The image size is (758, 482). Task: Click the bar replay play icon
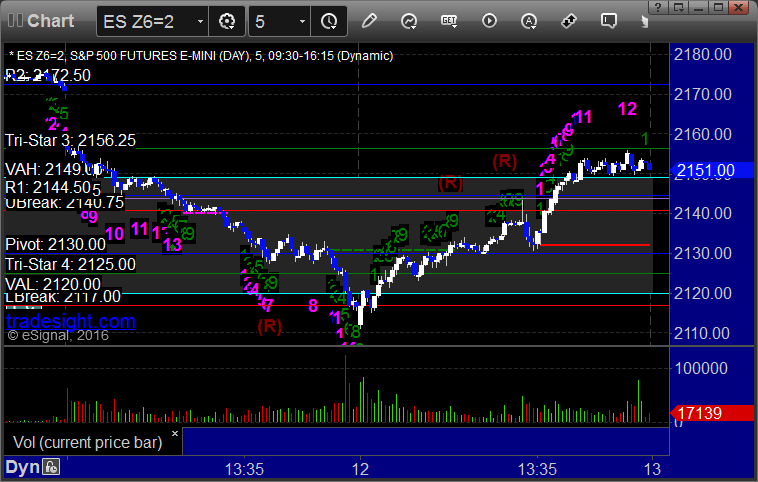(x=489, y=21)
